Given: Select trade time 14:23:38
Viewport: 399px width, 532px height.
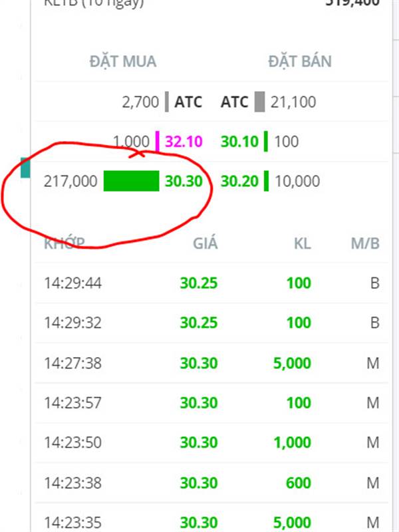Looking at the screenshot, I should (72, 483).
